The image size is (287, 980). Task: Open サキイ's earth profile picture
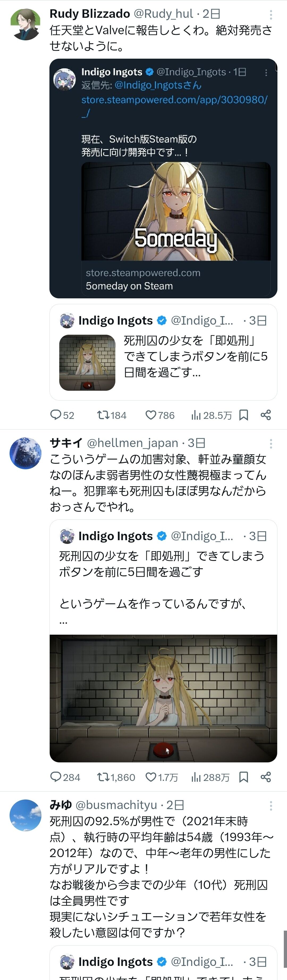[25, 453]
